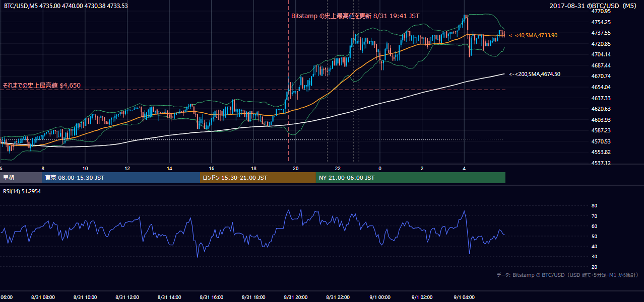
Task: Select the RSI scale value 30
Action: click(x=594, y=257)
